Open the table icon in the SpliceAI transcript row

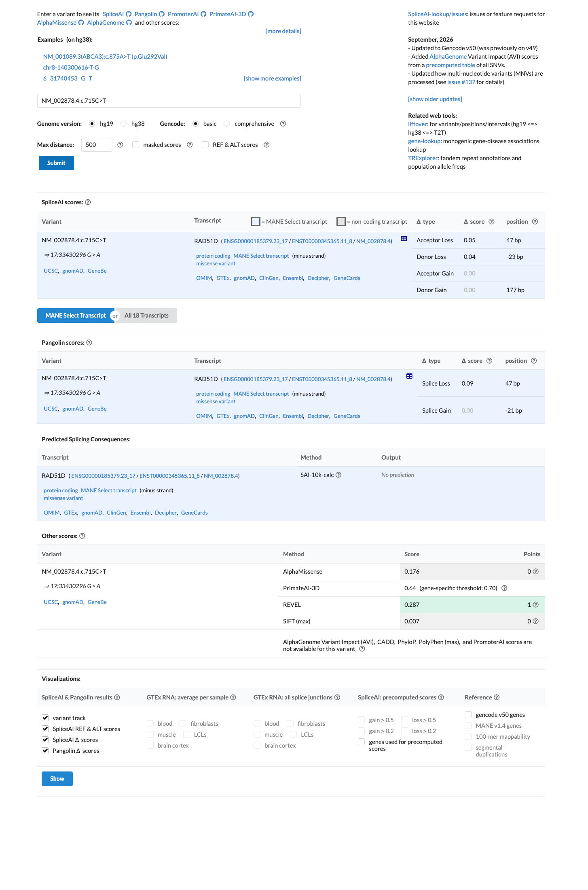point(404,239)
